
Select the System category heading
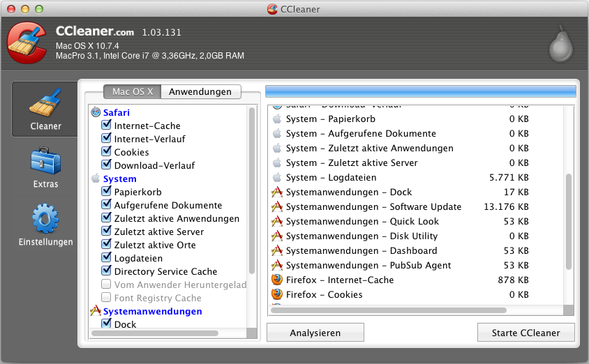pos(120,179)
